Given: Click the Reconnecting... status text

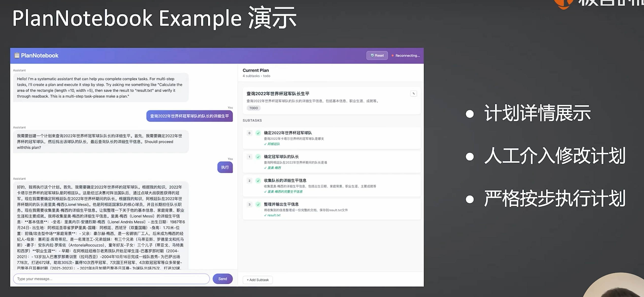Looking at the screenshot, I should coord(408,55).
